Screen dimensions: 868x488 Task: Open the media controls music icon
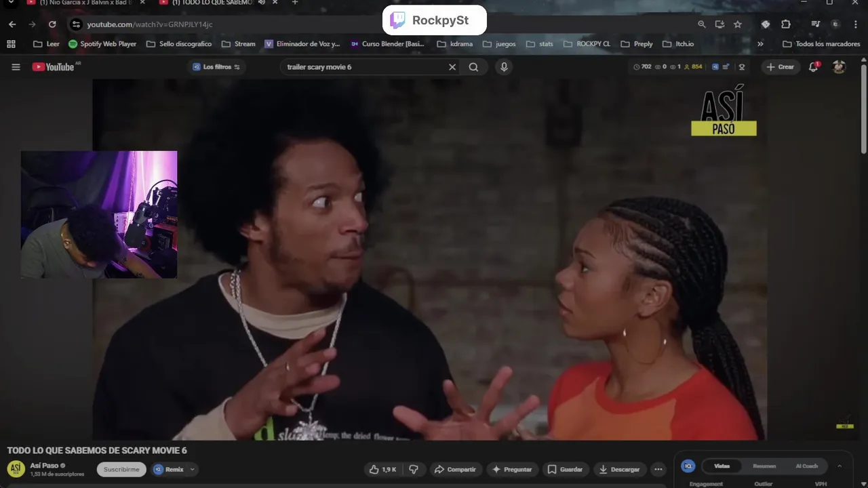816,24
